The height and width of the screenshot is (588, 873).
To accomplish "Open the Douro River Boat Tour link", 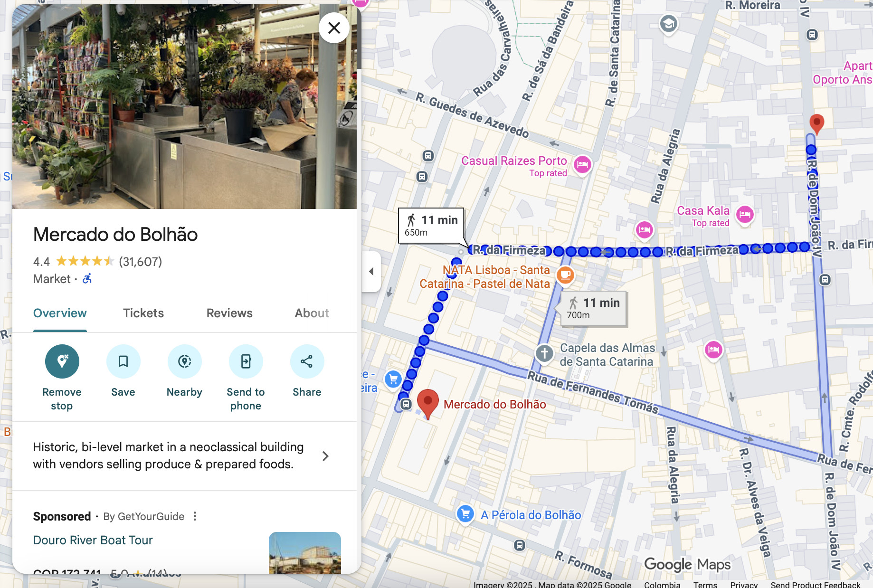I will point(93,540).
